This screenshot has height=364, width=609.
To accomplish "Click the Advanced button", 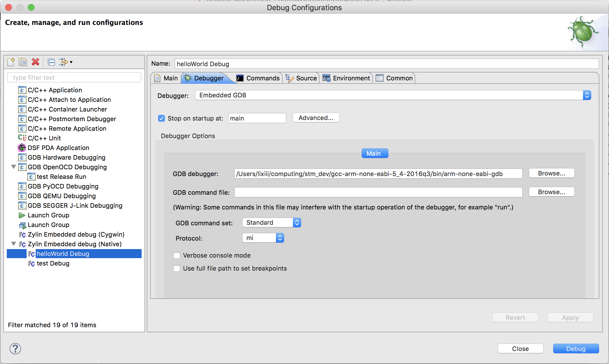I will [315, 117].
